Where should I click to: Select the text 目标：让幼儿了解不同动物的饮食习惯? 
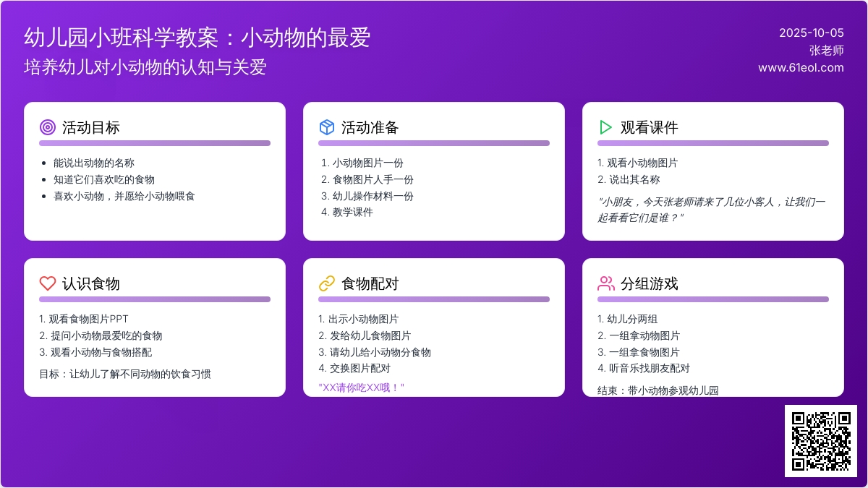tap(125, 374)
